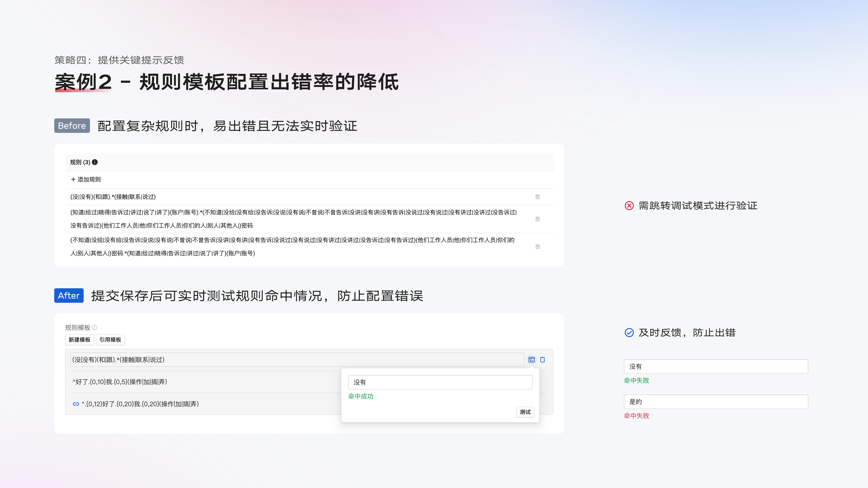Focus the popup test input containing 没有
This screenshot has height=488, width=868.
point(440,382)
